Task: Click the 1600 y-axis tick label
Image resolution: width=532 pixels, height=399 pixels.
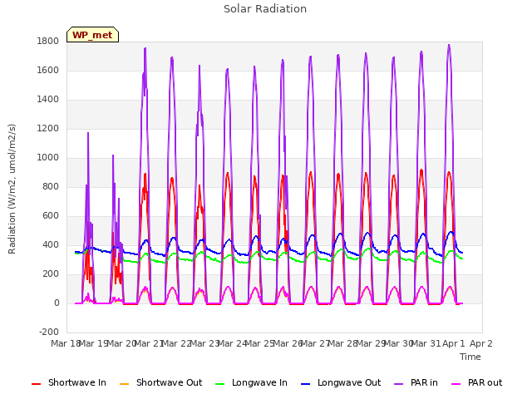Action: point(48,70)
